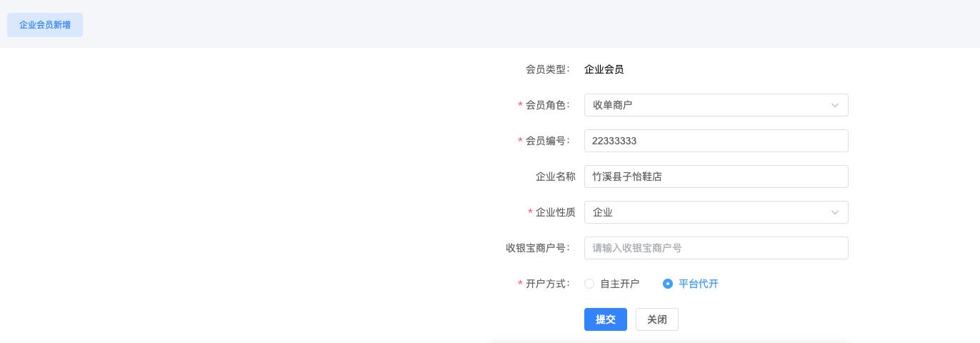Click the chevron icon in 企业性质 field
The width and height of the screenshot is (980, 343).
(x=834, y=212)
